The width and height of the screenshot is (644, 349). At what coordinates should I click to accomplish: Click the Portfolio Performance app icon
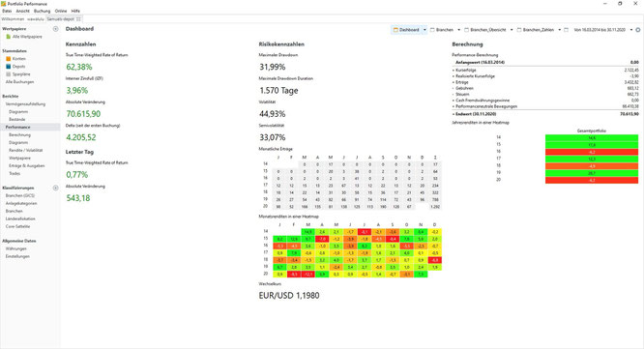point(4,3)
